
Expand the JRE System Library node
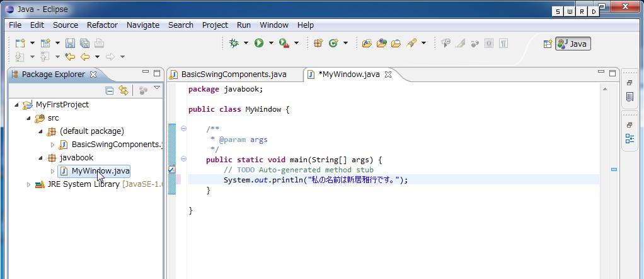coord(28,184)
